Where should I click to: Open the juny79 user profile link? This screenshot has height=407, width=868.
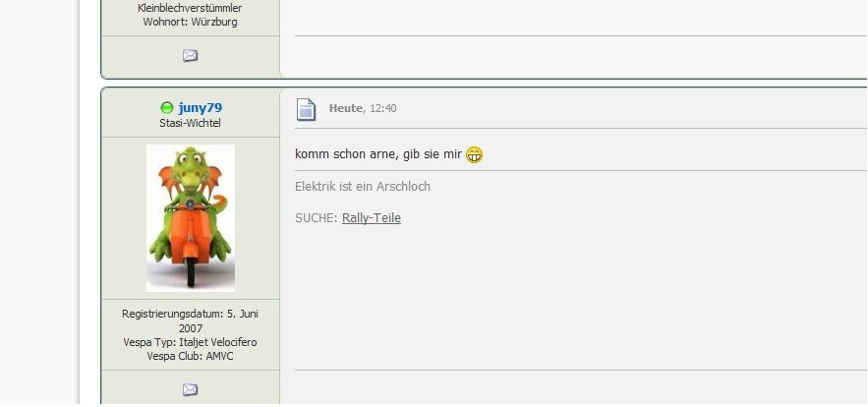200,107
